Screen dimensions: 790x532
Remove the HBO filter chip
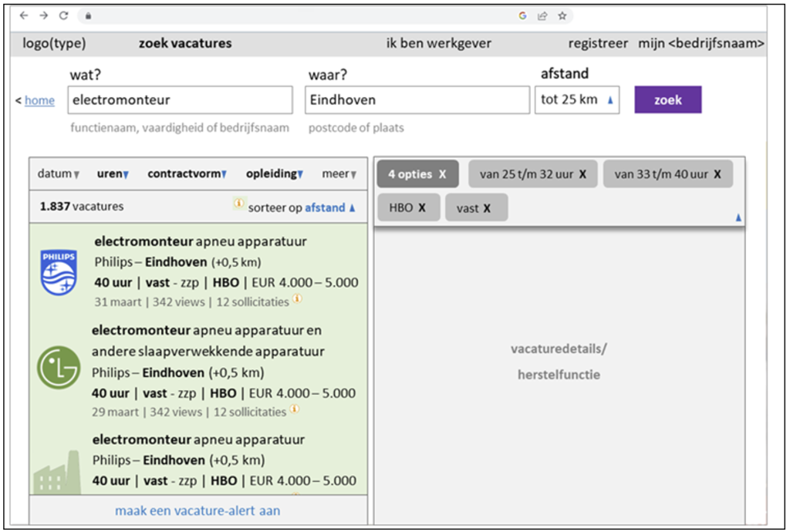point(422,208)
